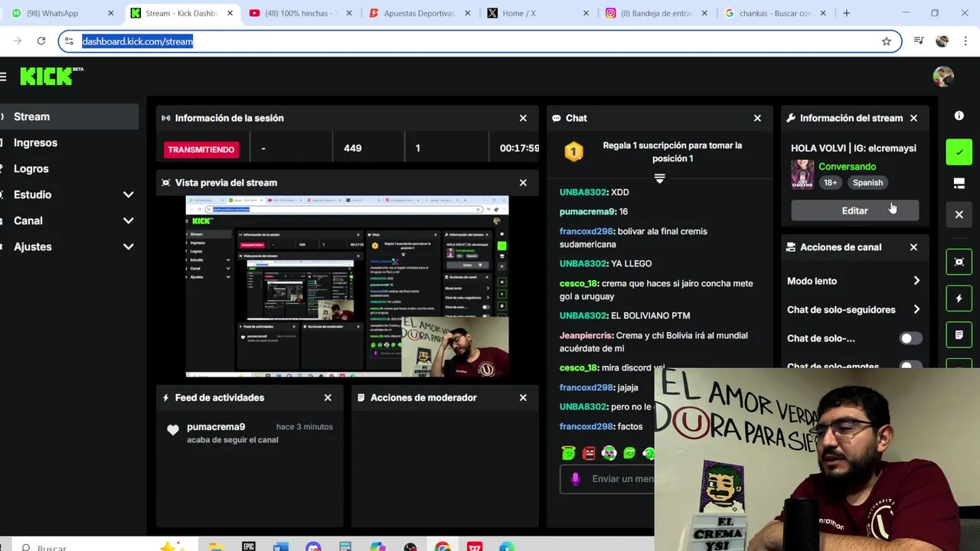Click the Spanish language tag
The width and height of the screenshot is (980, 551).
867,183
